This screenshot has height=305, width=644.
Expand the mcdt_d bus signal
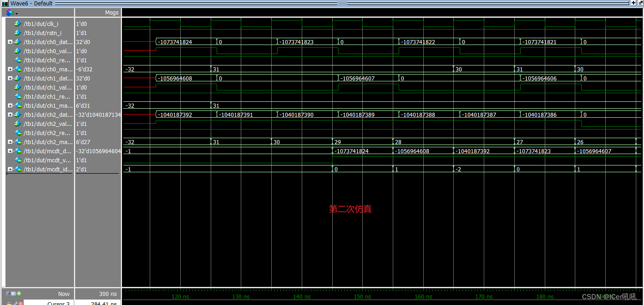click(x=10, y=151)
